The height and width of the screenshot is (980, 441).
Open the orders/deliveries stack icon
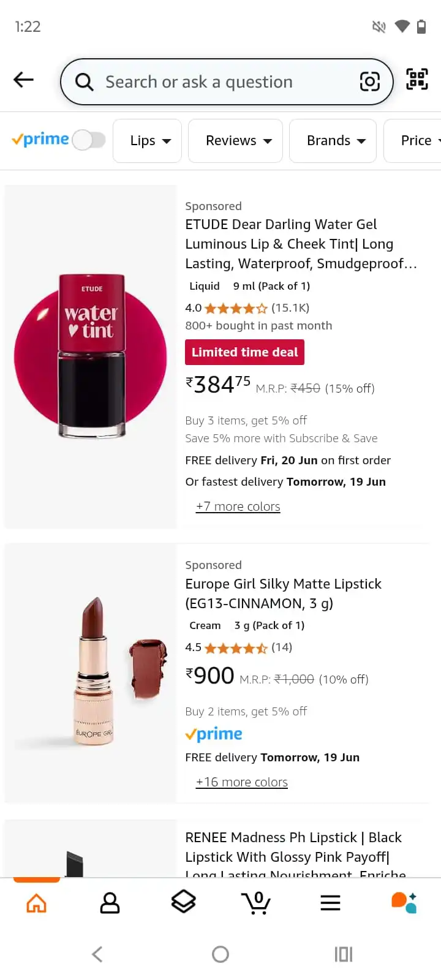click(183, 902)
